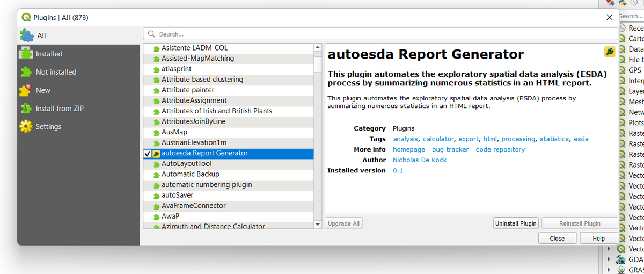
Task: Uncheck the autoesda Report Generator checkbox
Action: pyautogui.click(x=148, y=154)
